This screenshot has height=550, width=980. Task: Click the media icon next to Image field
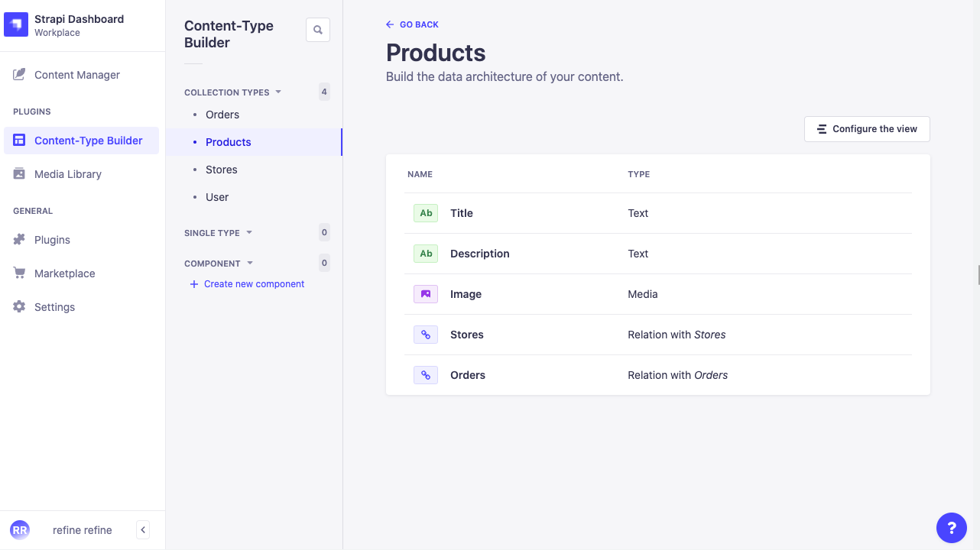426,294
